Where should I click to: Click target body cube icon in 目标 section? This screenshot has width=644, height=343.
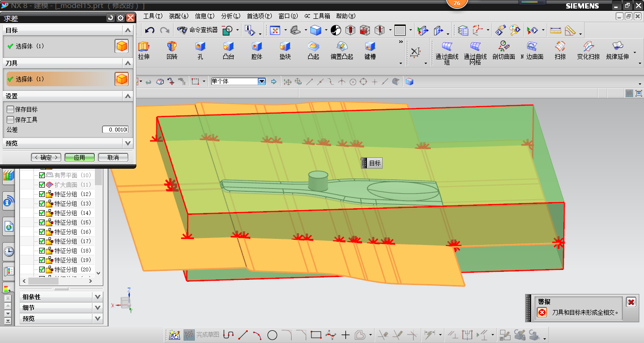(122, 46)
